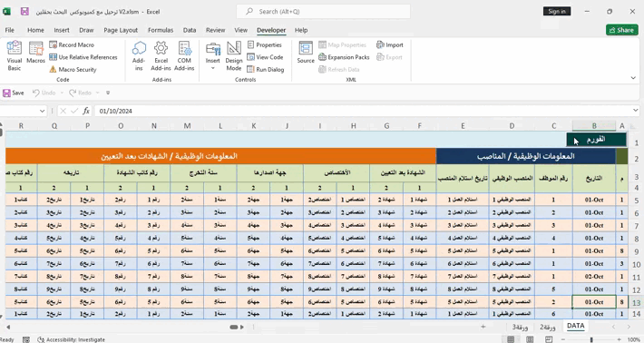Open the Add-ins dialog
This screenshot has width=644, height=343.
[139, 55]
